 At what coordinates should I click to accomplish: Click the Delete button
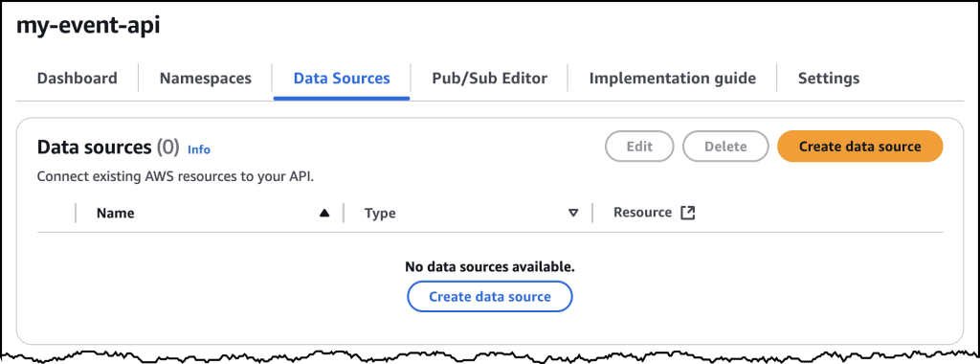[725, 147]
